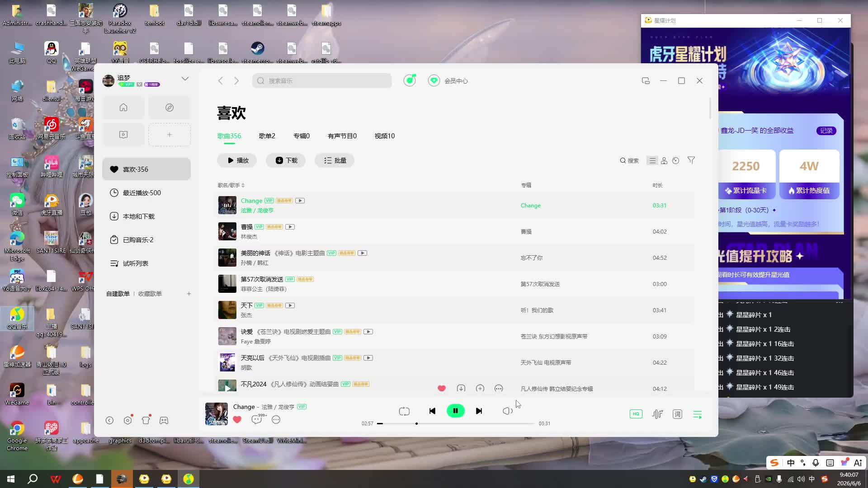
Task: Open Windows taskbar search
Action: coord(33,479)
